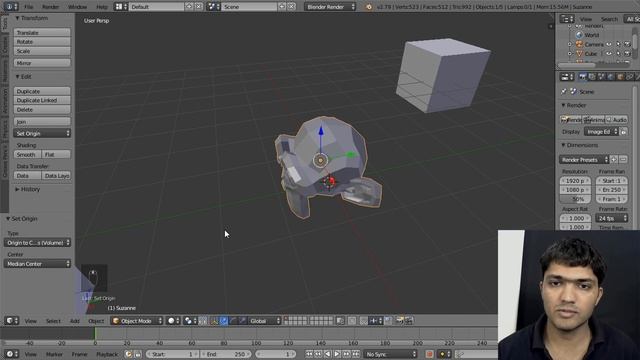Open the File menu
The height and width of the screenshot is (360, 640).
point(28,7)
